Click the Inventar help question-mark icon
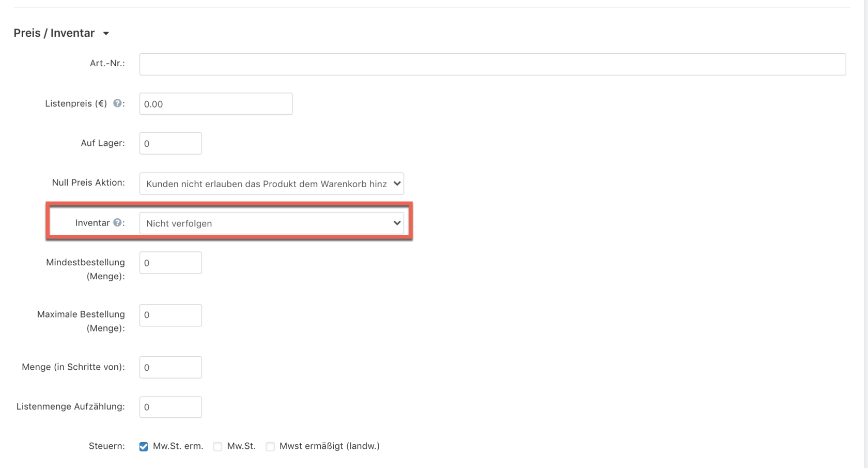 point(117,222)
